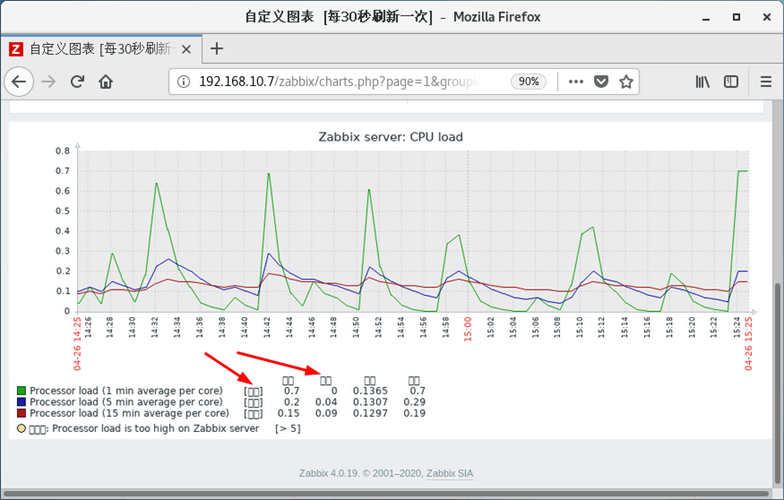Click the 0.1307 average value
Viewport: 784px width, 500px height.
tap(370, 402)
